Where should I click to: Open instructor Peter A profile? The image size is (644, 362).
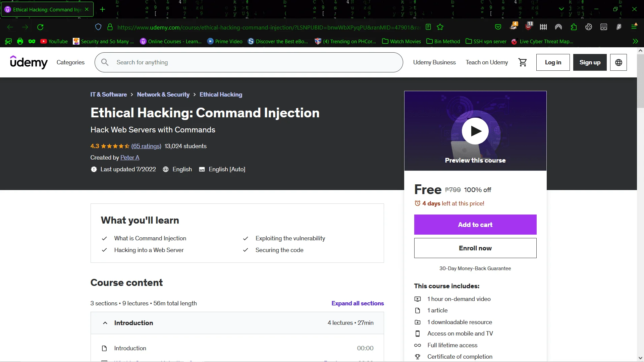click(130, 158)
